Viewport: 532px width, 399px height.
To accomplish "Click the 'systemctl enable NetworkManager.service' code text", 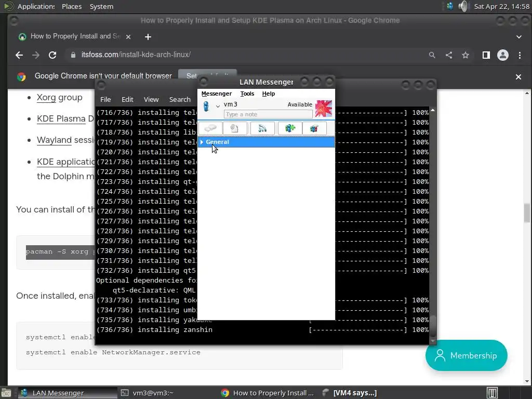I will (113, 352).
